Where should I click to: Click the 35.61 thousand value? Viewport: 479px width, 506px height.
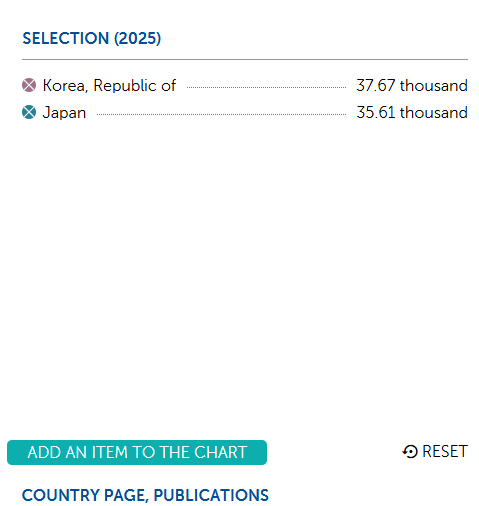[412, 112]
